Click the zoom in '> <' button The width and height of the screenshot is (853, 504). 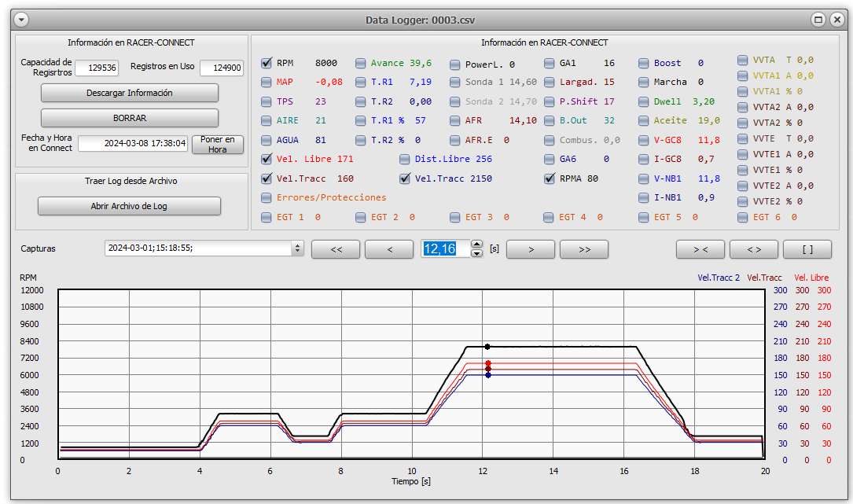(700, 249)
